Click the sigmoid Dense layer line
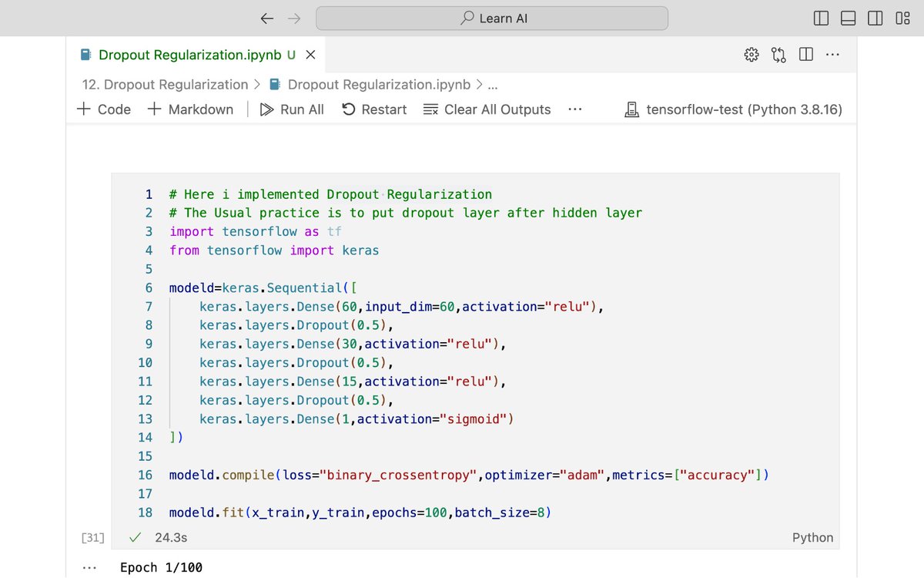 click(x=356, y=419)
